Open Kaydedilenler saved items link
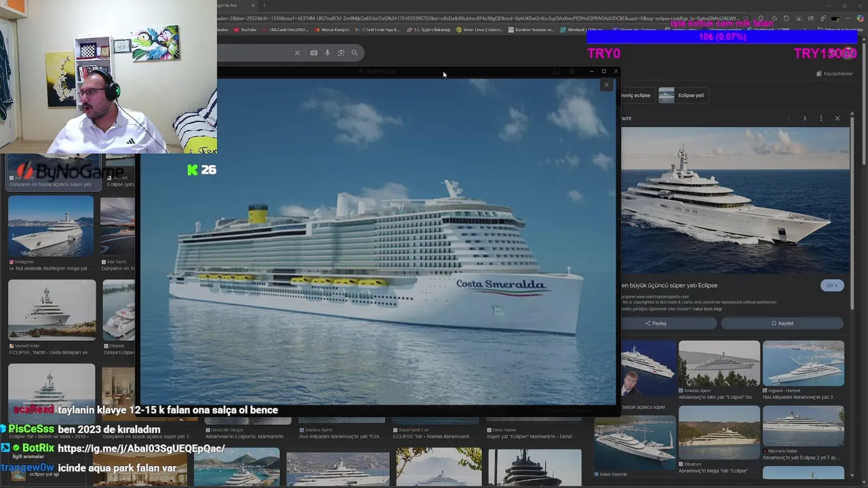This screenshot has height=488, width=868. tap(834, 74)
